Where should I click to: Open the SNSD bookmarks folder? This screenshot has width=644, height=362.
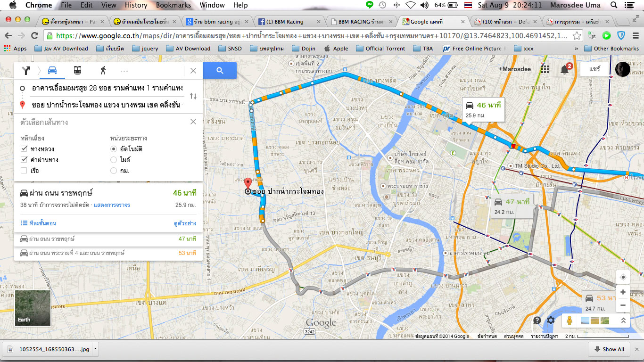(x=230, y=49)
